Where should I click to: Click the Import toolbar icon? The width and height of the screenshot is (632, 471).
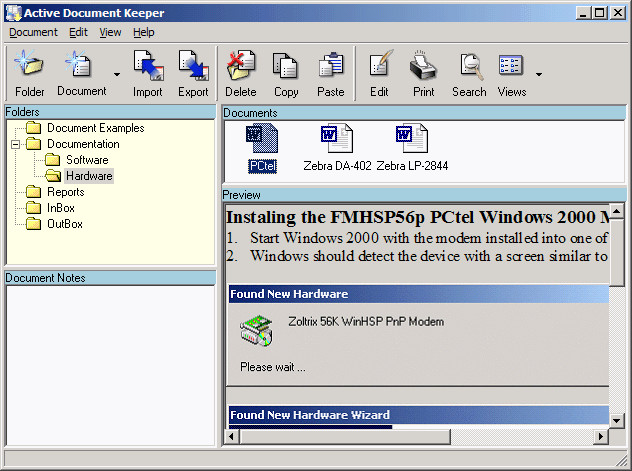148,73
